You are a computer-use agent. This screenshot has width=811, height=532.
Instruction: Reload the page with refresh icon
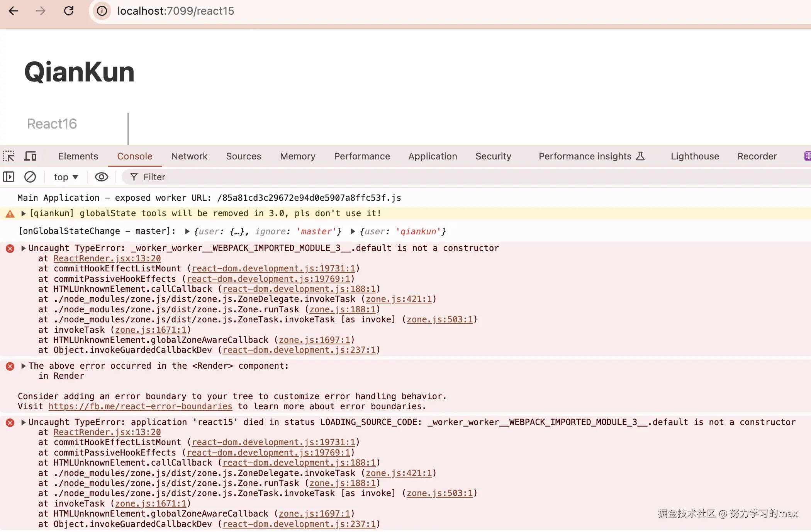[x=69, y=11]
